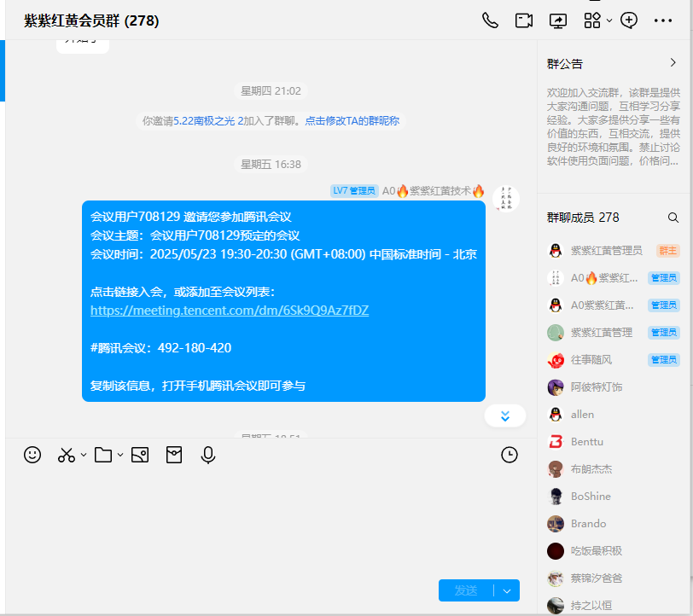Open chat history clock icon
This screenshot has width=693, height=616.
click(x=510, y=455)
